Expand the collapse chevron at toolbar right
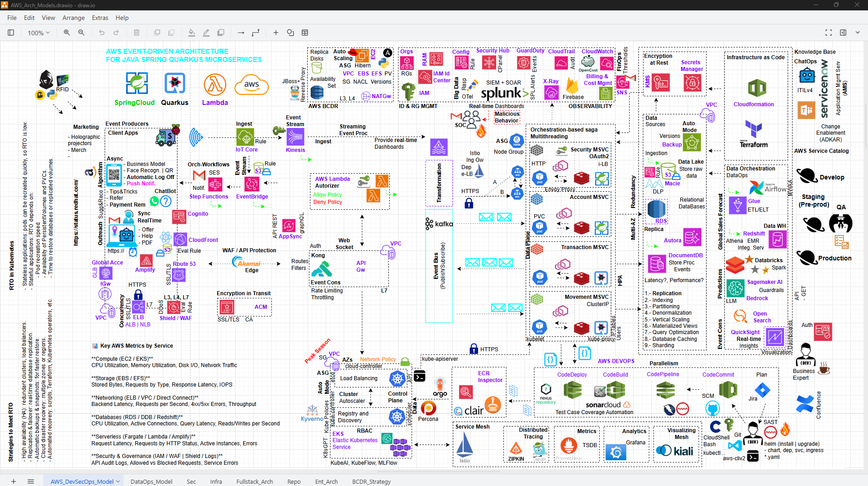Viewport: 868px width, 486px height. click(858, 33)
